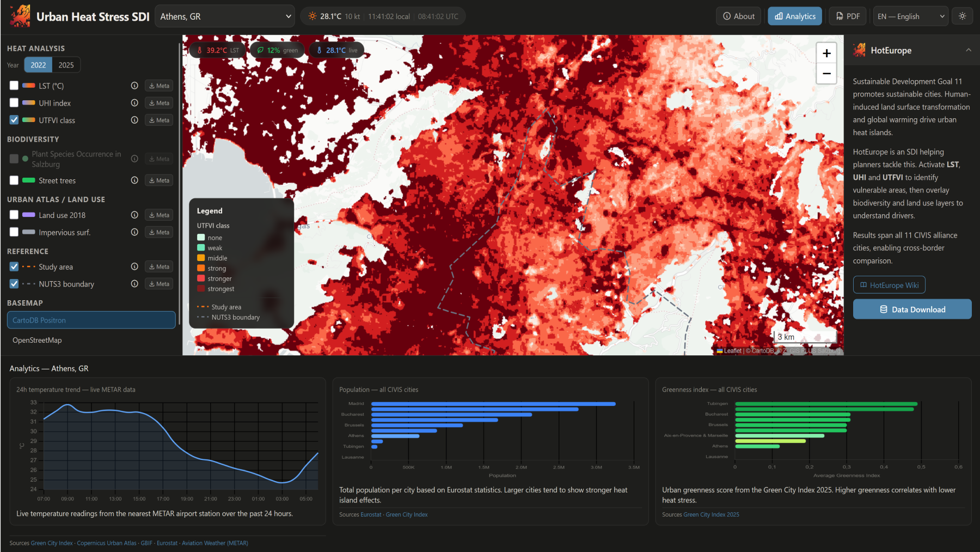Screen dimensions: 980x552
Task: Show info for Street trees layer
Action: click(134, 180)
